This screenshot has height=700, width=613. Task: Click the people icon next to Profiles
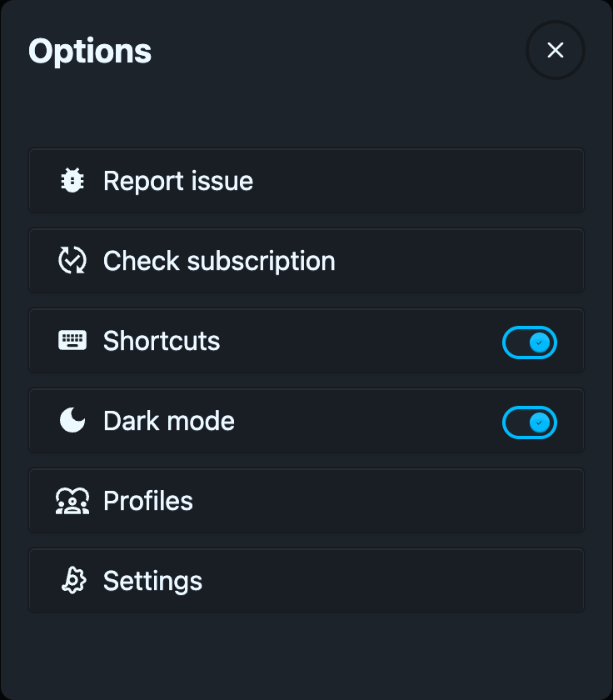(72, 501)
